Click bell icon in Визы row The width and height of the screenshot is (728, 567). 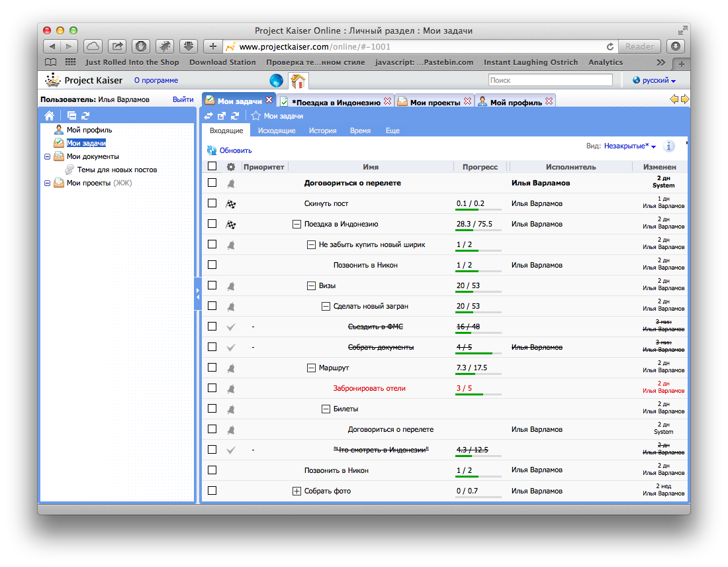pos(231,286)
